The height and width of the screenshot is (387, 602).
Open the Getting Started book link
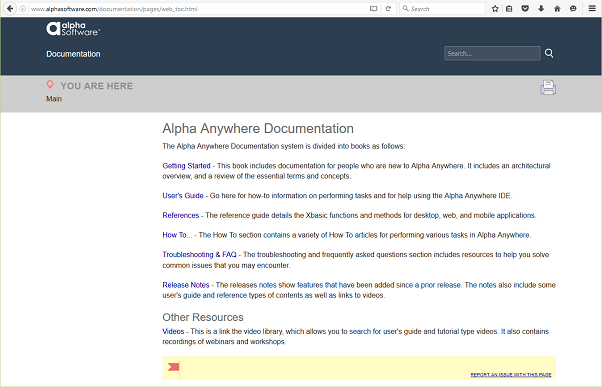[x=187, y=166]
